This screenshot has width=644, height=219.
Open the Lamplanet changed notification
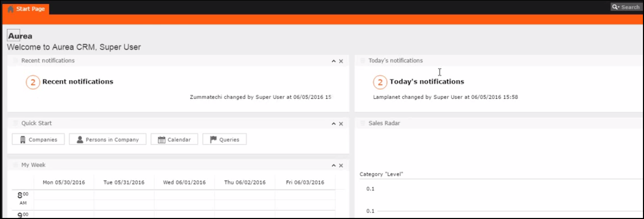point(445,97)
